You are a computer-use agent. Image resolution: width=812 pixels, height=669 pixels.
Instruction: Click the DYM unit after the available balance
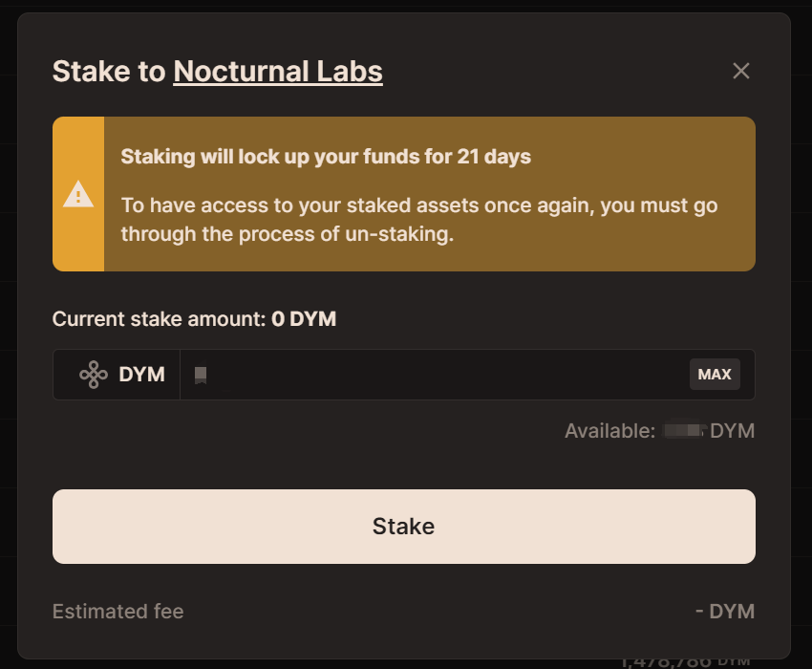click(733, 431)
